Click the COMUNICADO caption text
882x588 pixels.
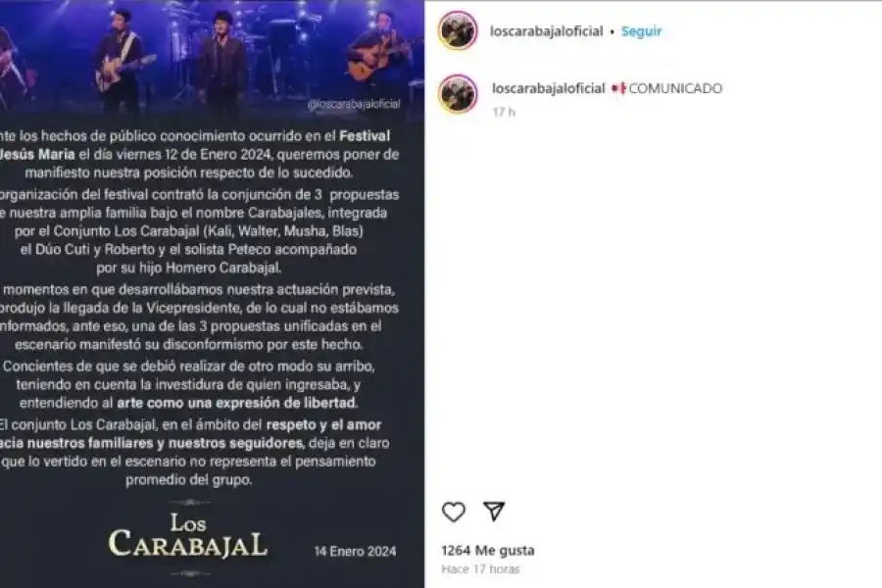click(675, 88)
